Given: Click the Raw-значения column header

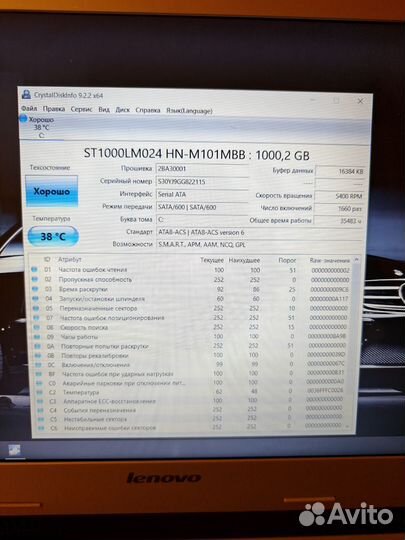Looking at the screenshot, I should [x=330, y=260].
